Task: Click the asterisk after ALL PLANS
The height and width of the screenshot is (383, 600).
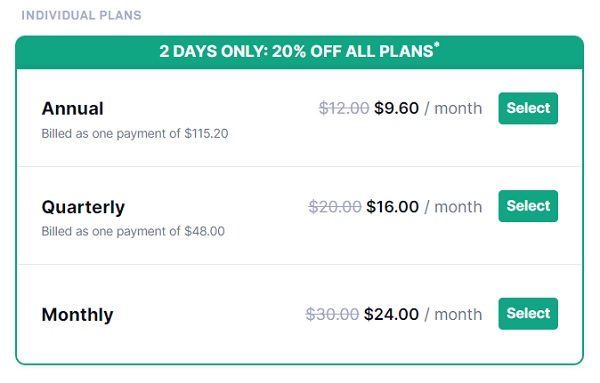Action: click(437, 45)
